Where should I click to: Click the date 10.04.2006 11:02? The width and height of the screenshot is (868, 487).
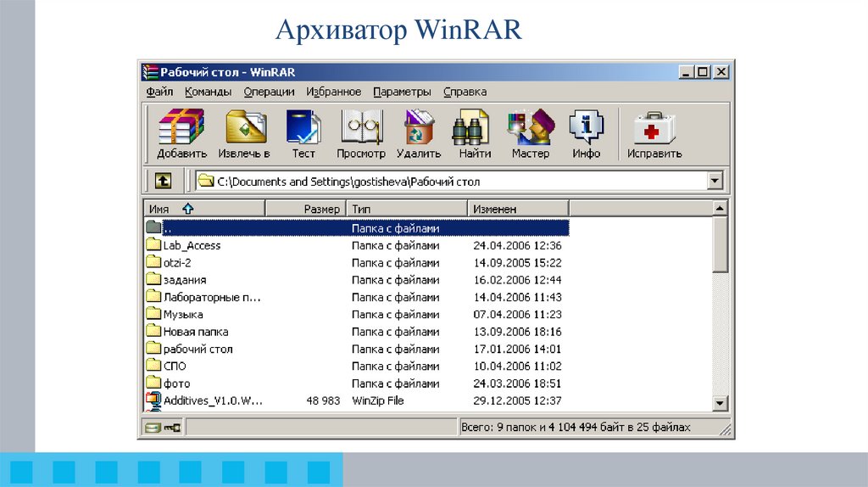[517, 367]
